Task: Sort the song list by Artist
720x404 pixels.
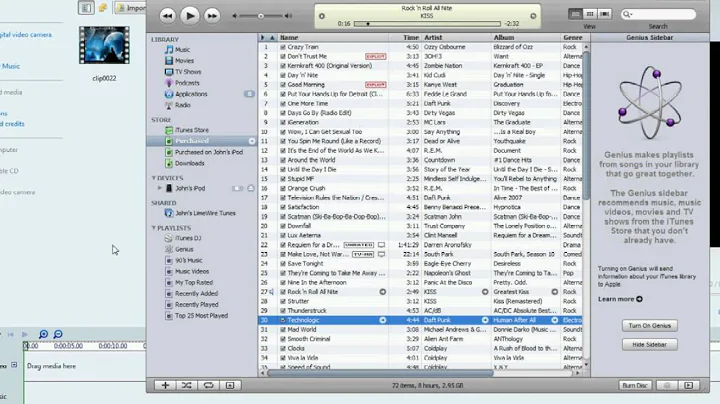Action: pyautogui.click(x=456, y=38)
